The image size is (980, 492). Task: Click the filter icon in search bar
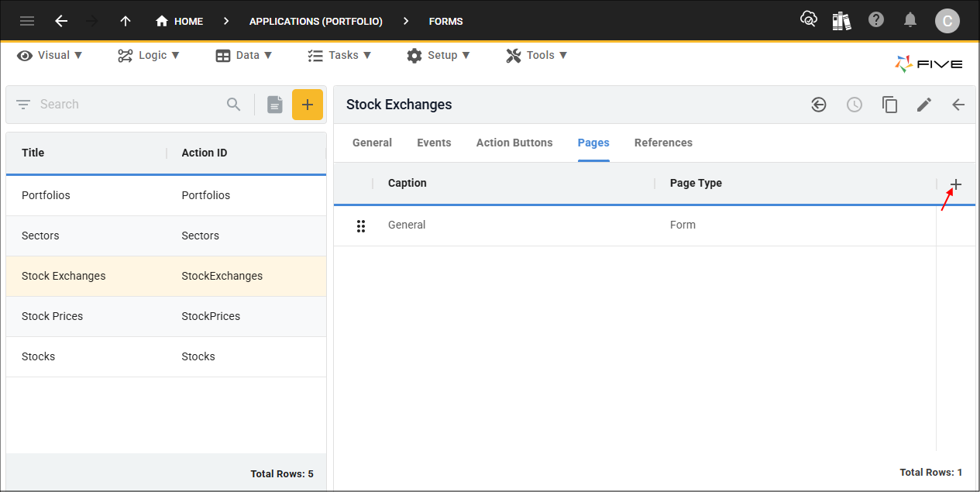click(23, 105)
